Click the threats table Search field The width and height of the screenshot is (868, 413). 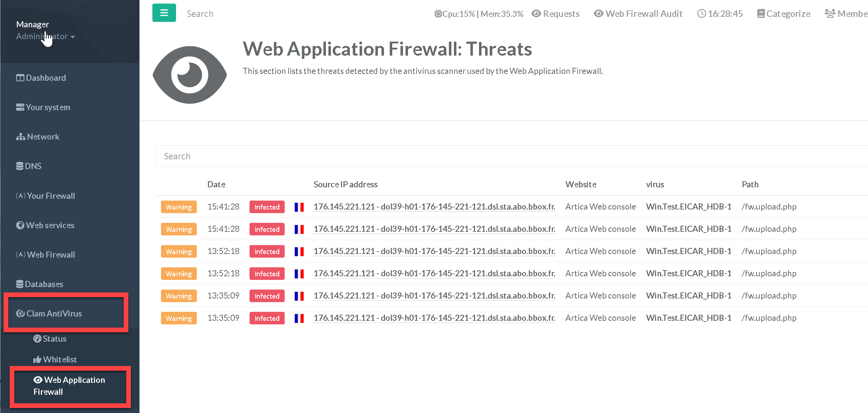[x=502, y=156]
